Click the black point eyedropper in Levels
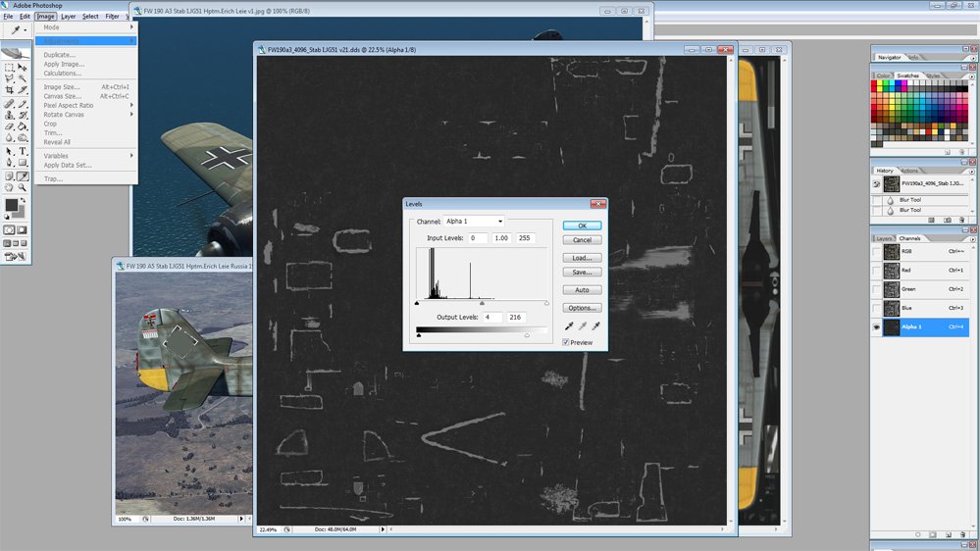 point(568,326)
